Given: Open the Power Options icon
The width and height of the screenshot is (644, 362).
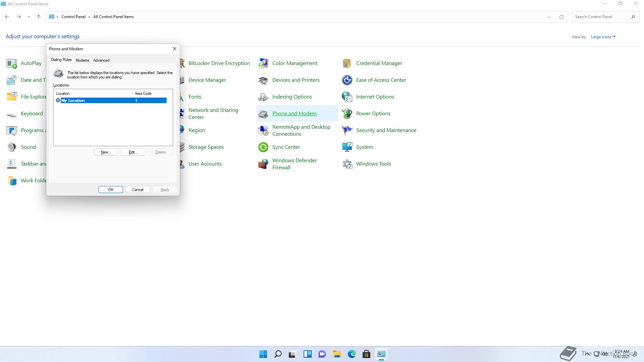Looking at the screenshot, I should coord(347,114).
